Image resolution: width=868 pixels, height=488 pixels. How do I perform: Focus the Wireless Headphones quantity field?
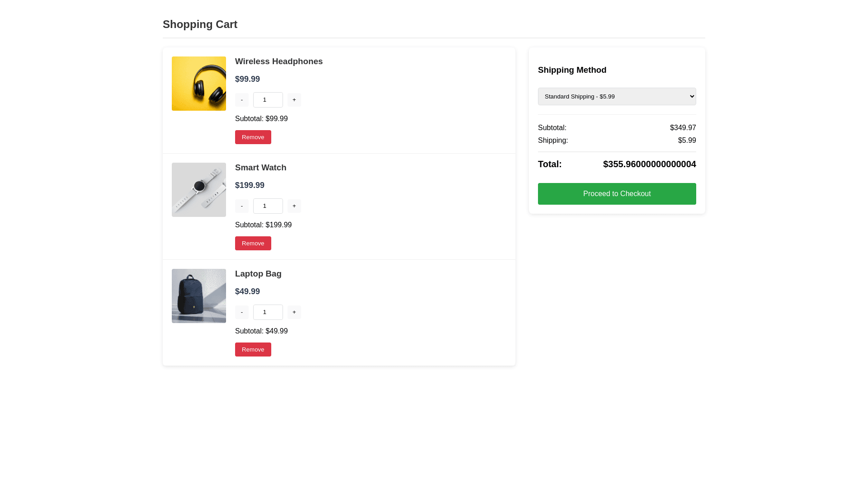coord(268,100)
